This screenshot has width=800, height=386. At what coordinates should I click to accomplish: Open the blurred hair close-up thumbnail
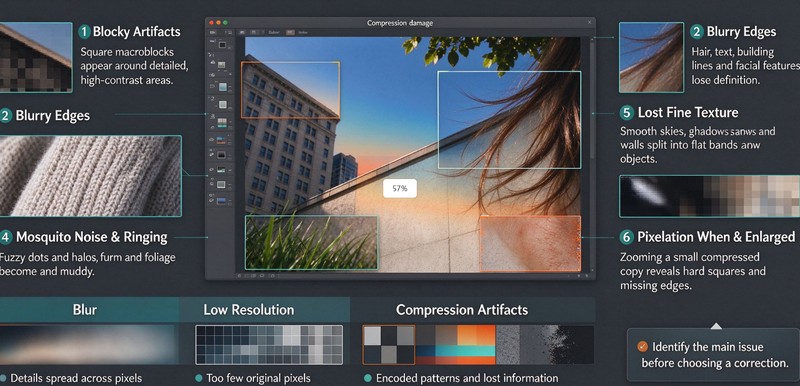click(x=652, y=57)
